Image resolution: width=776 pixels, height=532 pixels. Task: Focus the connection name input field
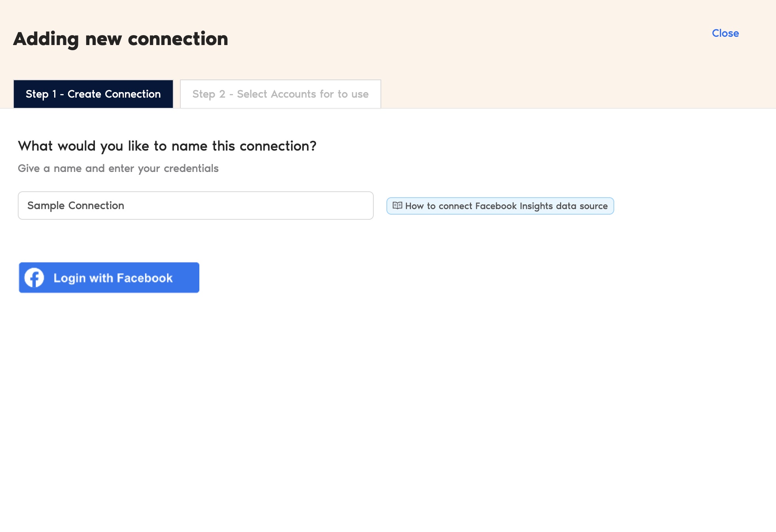196,206
